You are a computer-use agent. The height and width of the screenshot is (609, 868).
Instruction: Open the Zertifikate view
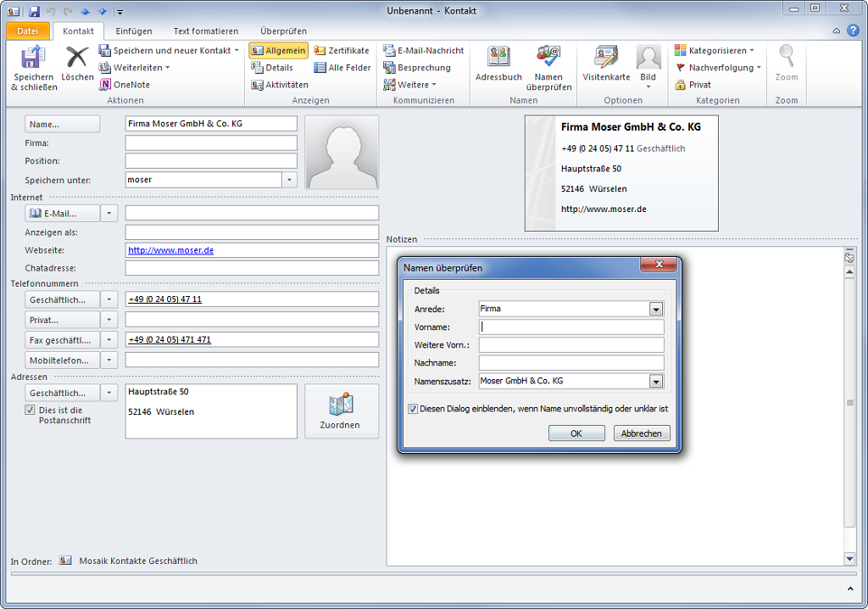click(342, 50)
